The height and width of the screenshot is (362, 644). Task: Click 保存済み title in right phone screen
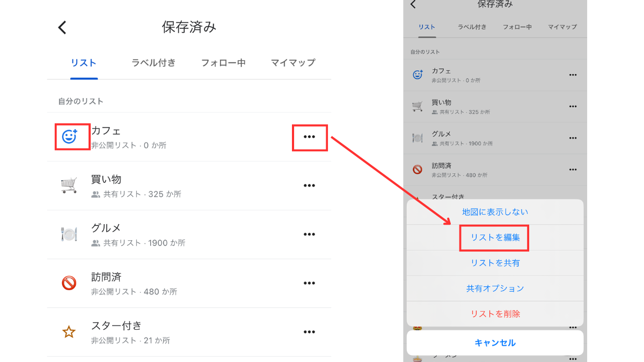495,4
